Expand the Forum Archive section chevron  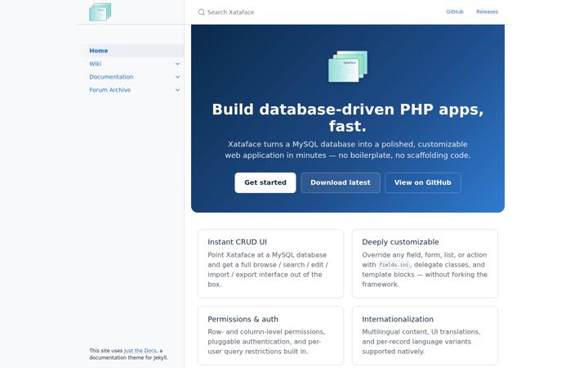click(177, 90)
